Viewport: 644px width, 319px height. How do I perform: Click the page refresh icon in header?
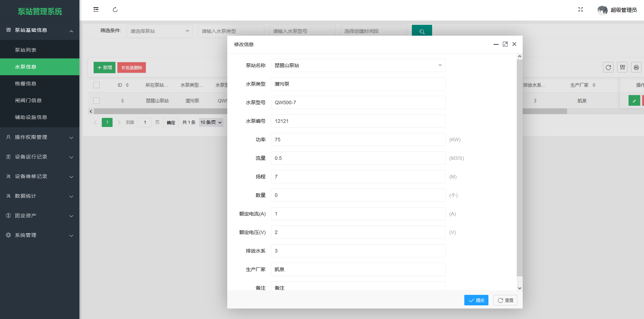(x=115, y=10)
